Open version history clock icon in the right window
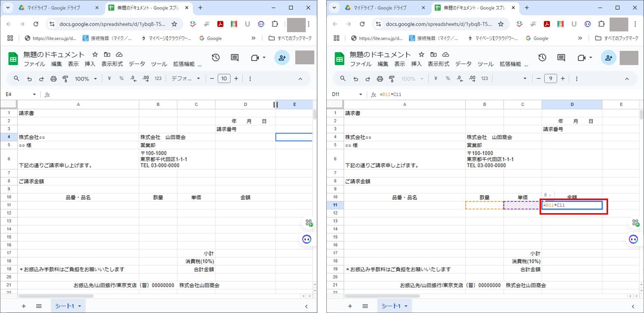The height and width of the screenshot is (313, 644). tap(542, 58)
